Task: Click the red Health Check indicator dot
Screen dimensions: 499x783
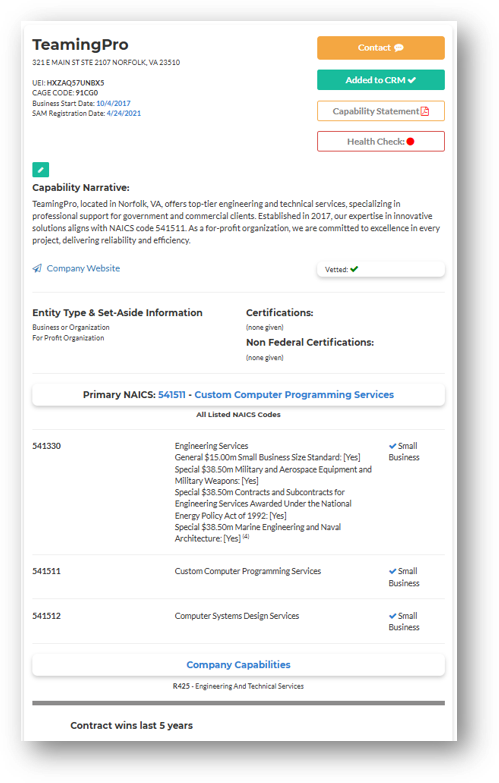Action: click(411, 141)
